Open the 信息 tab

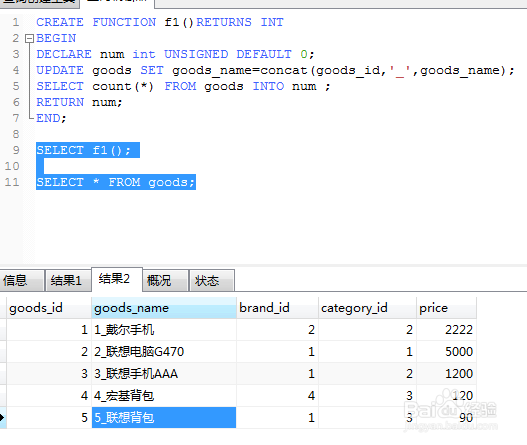pyautogui.click(x=22, y=280)
